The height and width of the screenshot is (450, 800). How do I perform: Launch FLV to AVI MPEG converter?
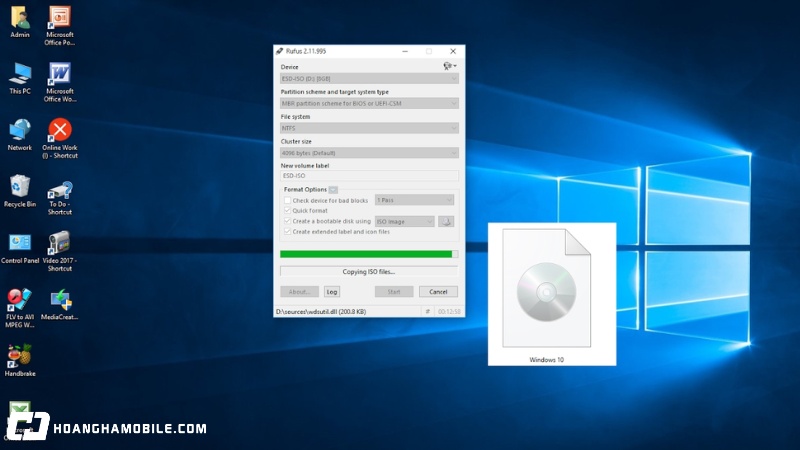[x=19, y=308]
